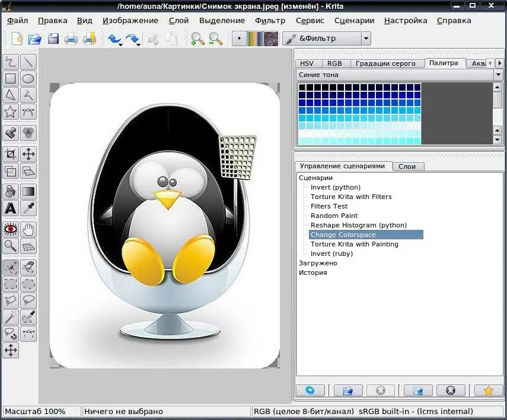Click the blue execute script button
Viewport: 507px width, 420px height.
pos(310,390)
